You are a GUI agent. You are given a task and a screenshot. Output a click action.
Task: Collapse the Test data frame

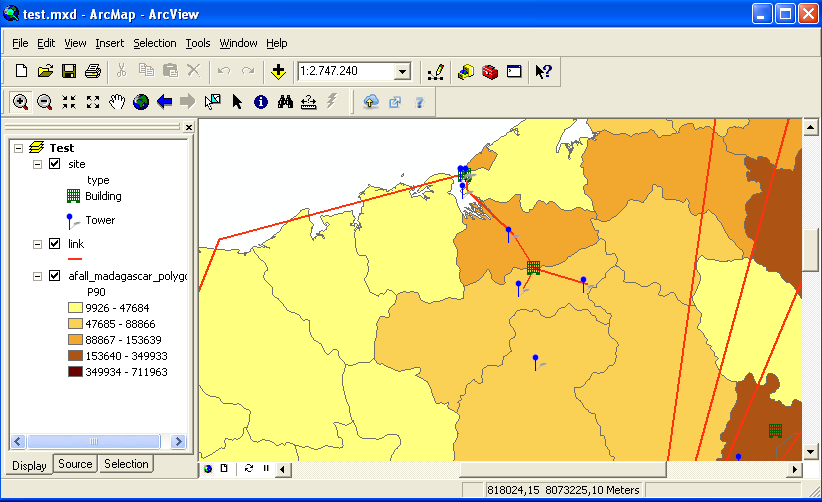pyautogui.click(x=18, y=148)
